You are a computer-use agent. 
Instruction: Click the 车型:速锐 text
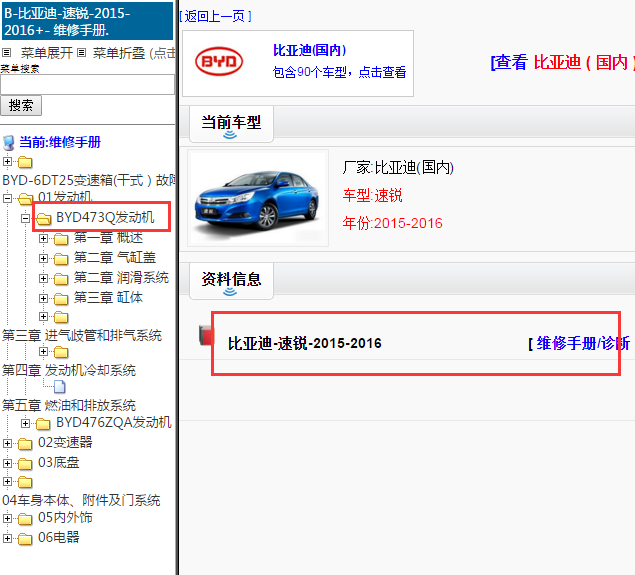(373, 196)
